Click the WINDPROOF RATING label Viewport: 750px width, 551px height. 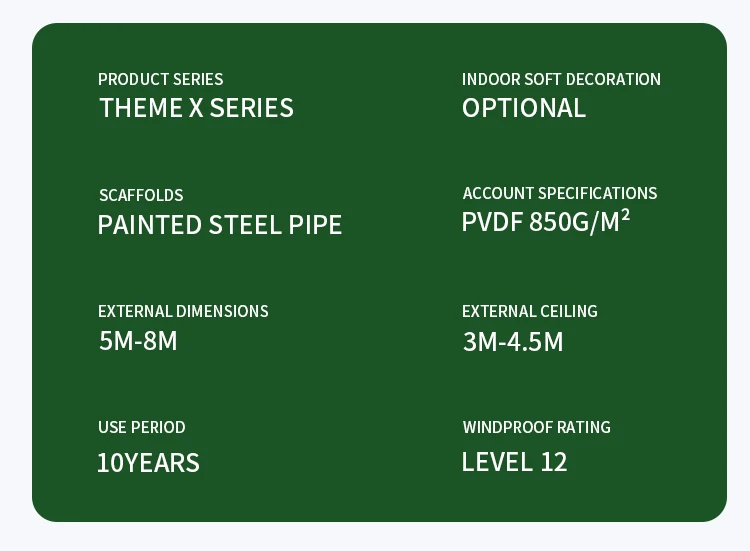pyautogui.click(x=537, y=427)
